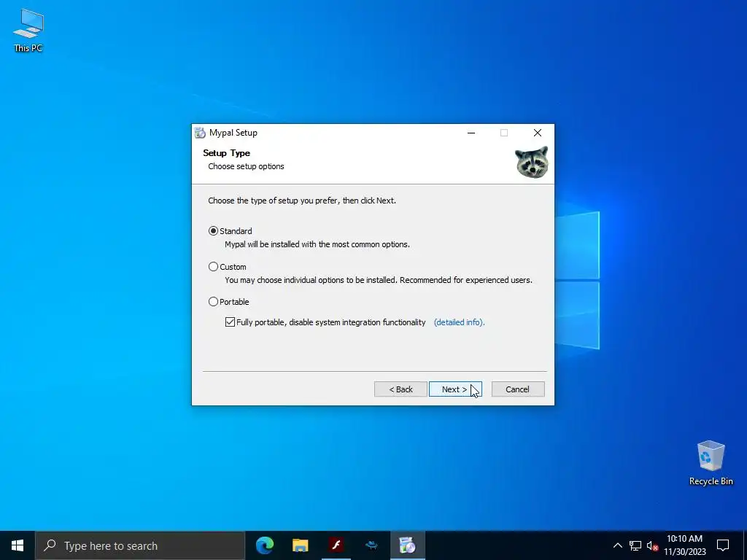Click the raccoon logo in setup header
The width and height of the screenshot is (747, 560).
point(532,163)
